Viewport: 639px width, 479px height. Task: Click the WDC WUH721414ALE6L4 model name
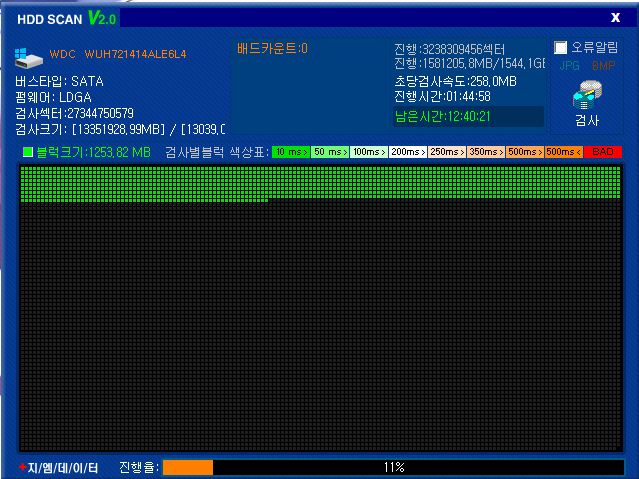click(x=118, y=54)
